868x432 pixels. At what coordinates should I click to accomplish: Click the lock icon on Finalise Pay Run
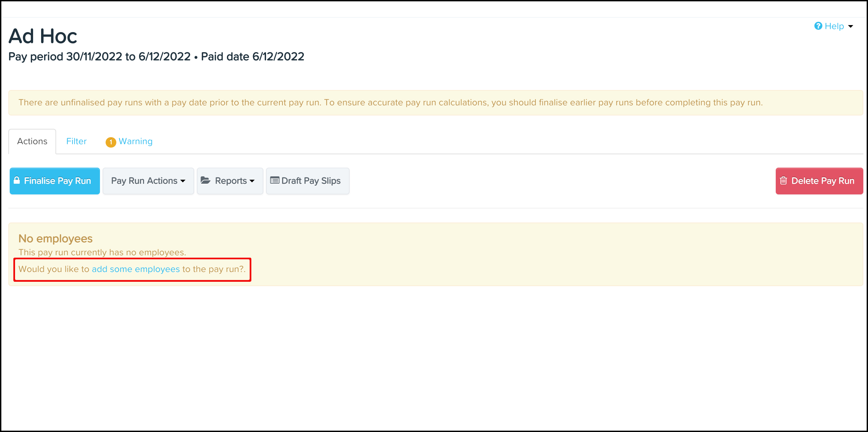[x=16, y=180]
